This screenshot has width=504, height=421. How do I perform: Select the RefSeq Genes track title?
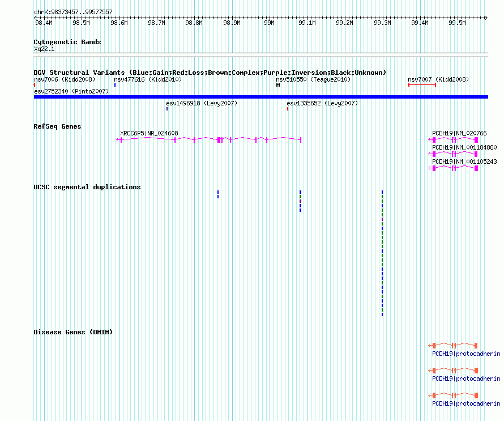click(57, 126)
